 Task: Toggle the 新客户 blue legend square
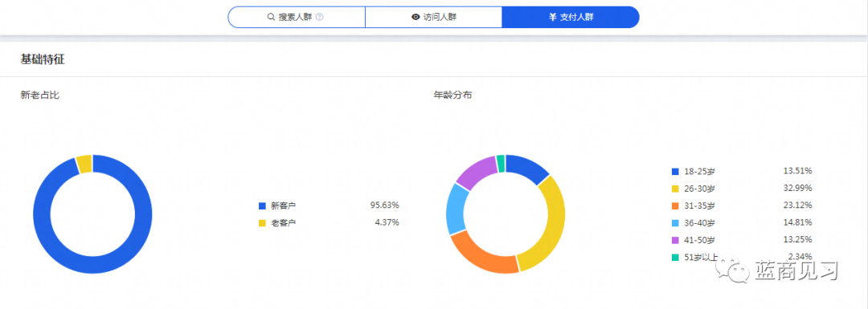(x=262, y=205)
